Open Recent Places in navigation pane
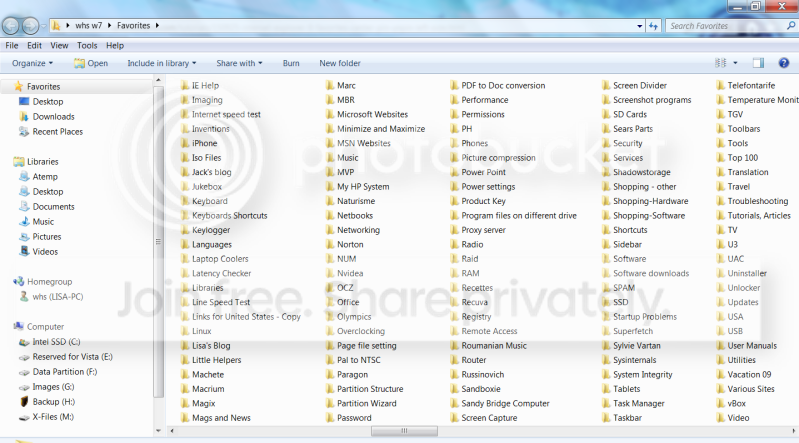This screenshot has height=443, width=799. pyautogui.click(x=50, y=132)
